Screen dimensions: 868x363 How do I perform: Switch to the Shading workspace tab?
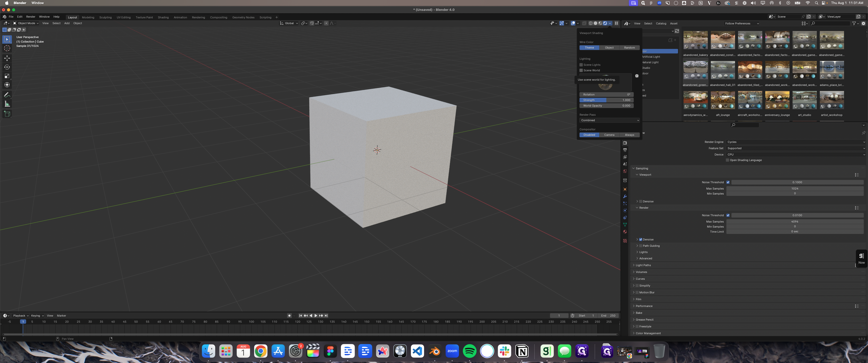click(163, 17)
